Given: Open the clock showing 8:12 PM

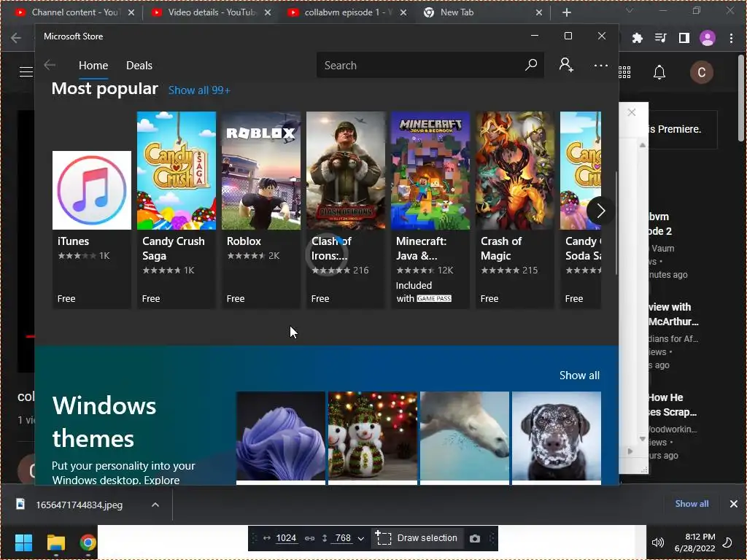Looking at the screenshot, I should [695, 542].
